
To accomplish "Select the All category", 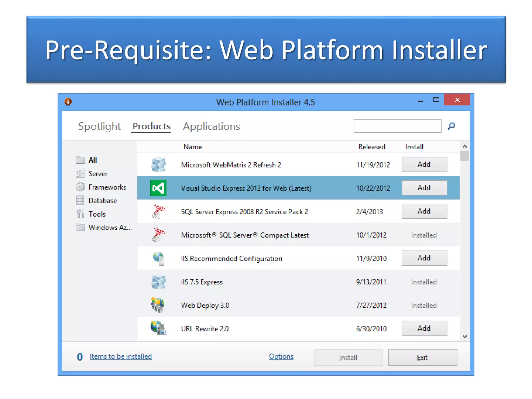I will 93,160.
